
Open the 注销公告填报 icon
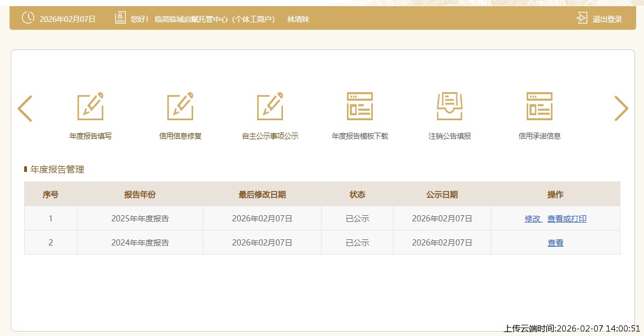coord(450,106)
